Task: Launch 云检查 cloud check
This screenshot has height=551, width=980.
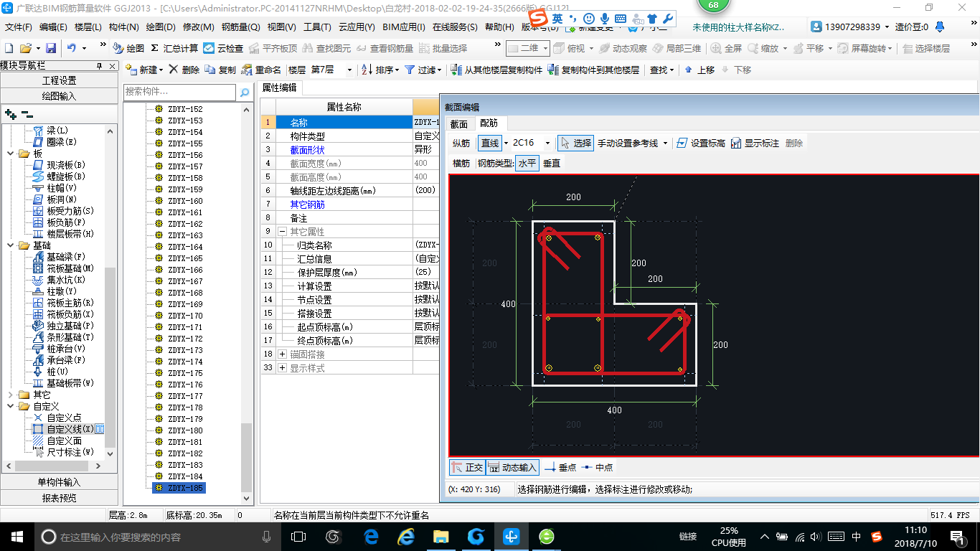Action: [x=223, y=48]
